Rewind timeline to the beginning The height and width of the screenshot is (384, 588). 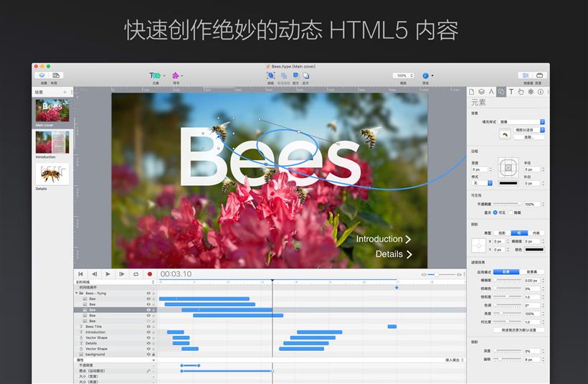pos(80,273)
